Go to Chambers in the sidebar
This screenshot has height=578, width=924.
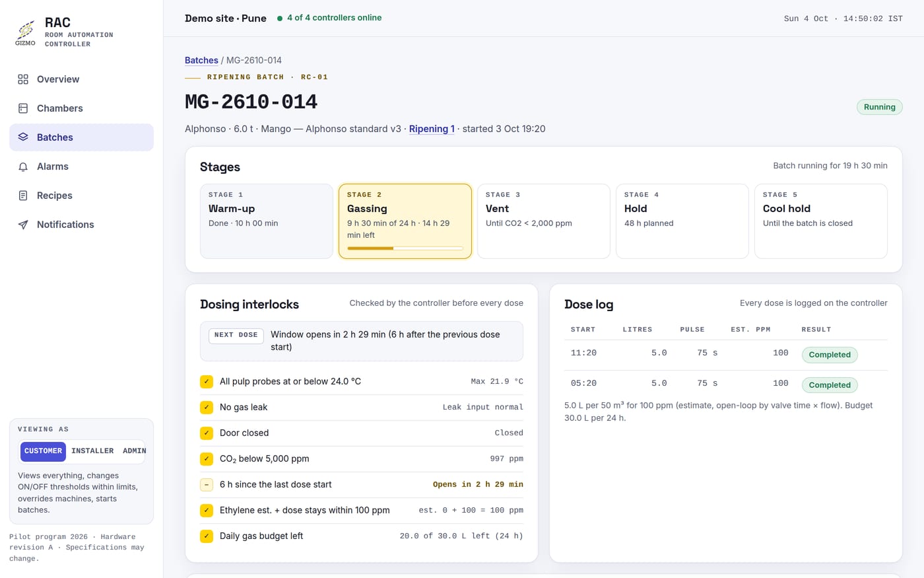click(81, 108)
